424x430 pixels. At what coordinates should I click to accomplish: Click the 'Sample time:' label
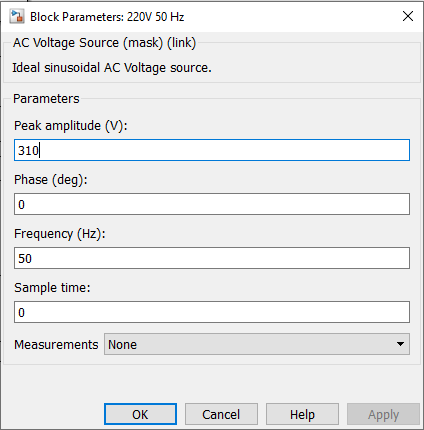[52, 287]
